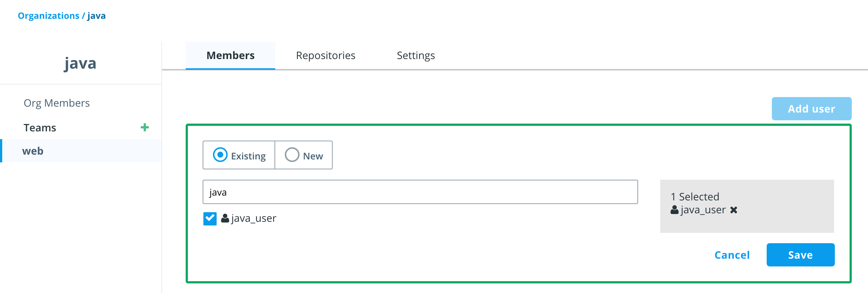868x293 pixels.
Task: Remove java_user from selected list
Action: (x=734, y=210)
